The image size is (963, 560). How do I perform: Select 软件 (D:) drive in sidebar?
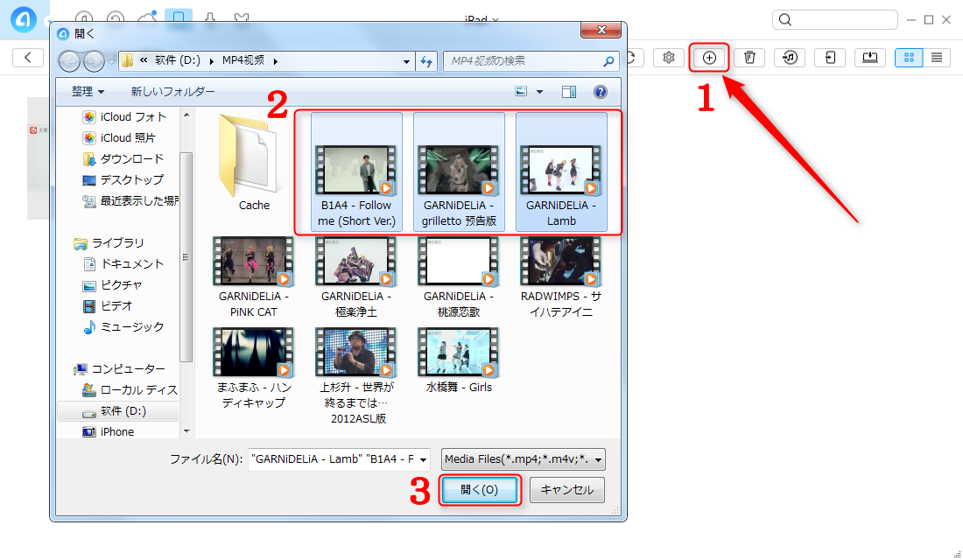pyautogui.click(x=118, y=410)
